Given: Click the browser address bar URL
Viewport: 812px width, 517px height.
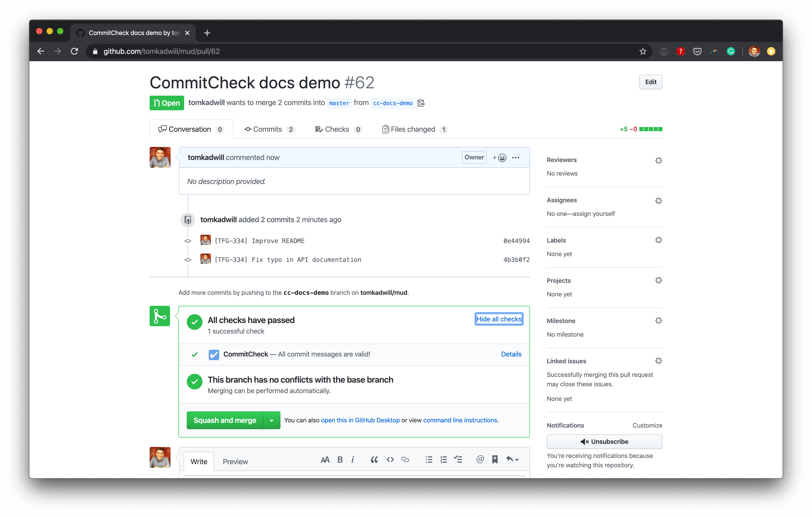Looking at the screenshot, I should pos(161,51).
